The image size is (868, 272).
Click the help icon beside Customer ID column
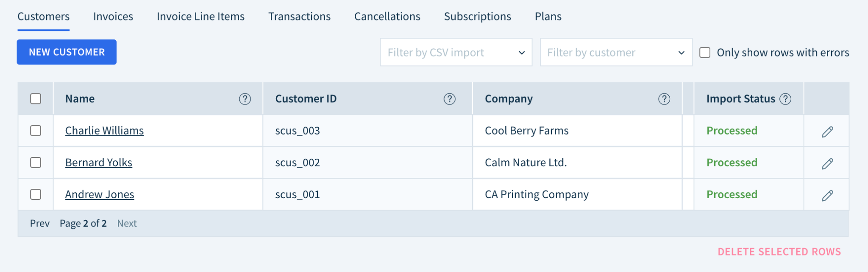click(x=450, y=99)
